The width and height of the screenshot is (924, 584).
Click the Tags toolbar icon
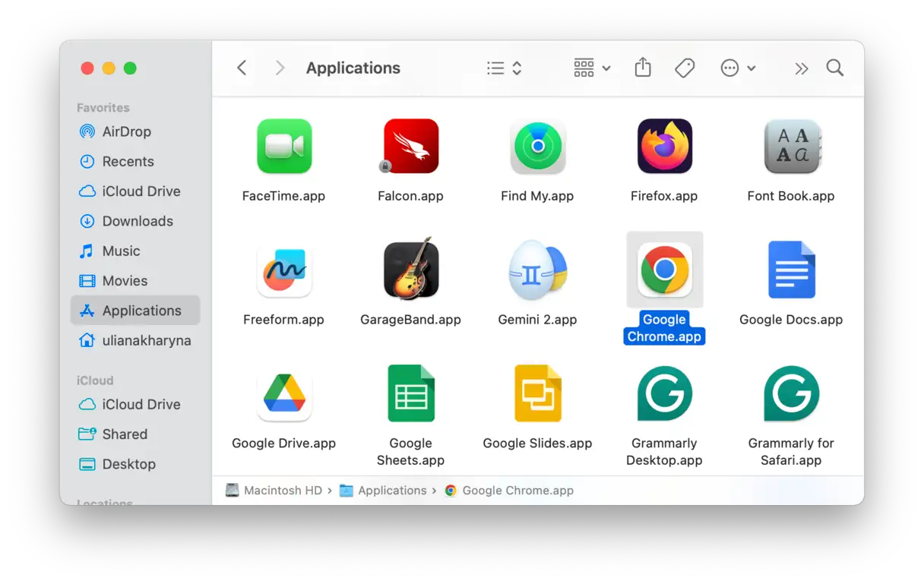tap(685, 68)
